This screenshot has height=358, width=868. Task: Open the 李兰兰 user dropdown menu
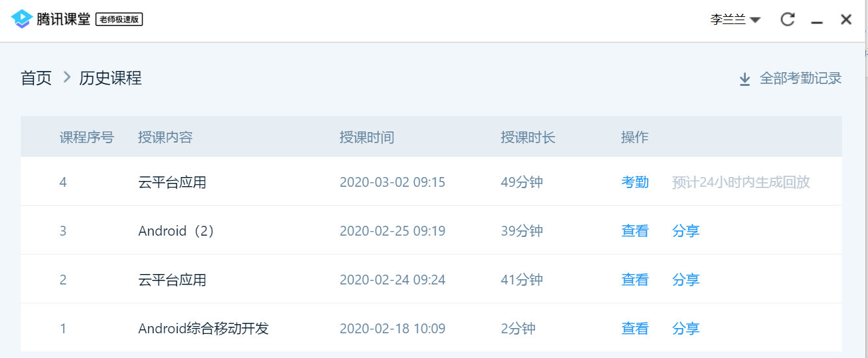click(735, 20)
